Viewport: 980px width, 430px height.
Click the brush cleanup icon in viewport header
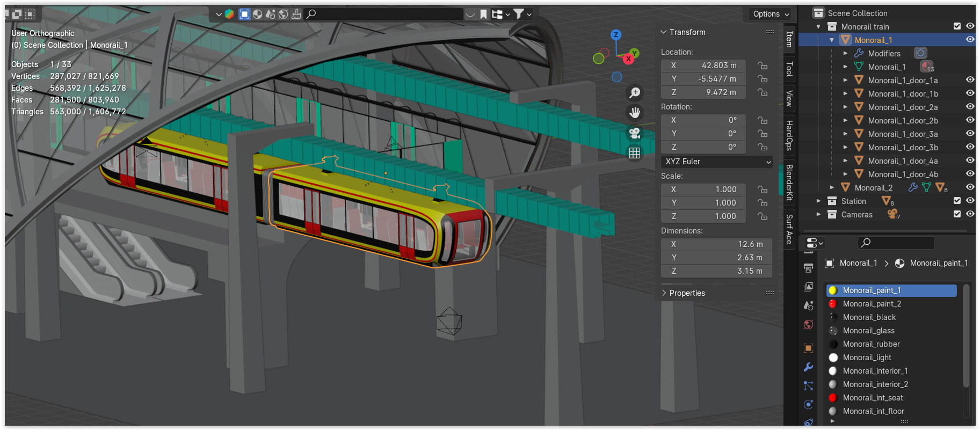tap(296, 14)
